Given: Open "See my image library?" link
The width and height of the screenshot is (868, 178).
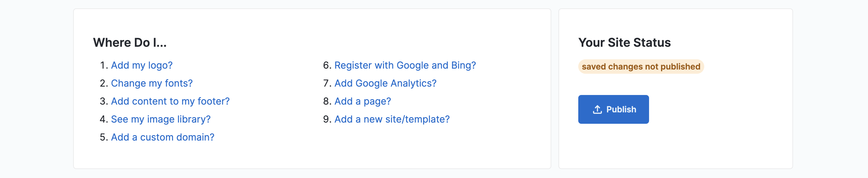Looking at the screenshot, I should [x=161, y=119].
